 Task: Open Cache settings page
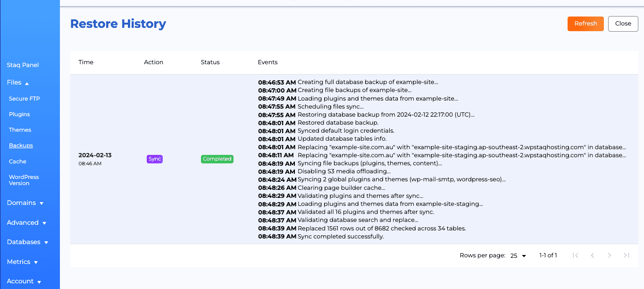[17, 161]
